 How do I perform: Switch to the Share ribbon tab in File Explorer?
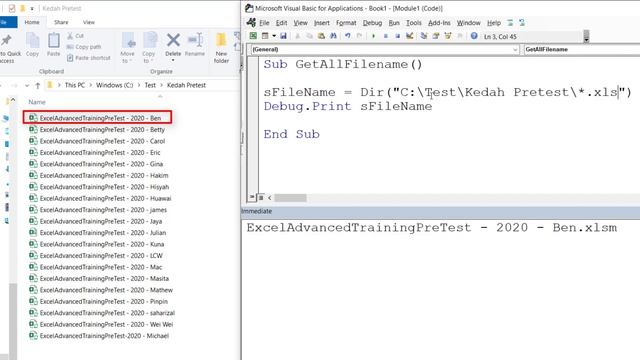tap(61, 22)
